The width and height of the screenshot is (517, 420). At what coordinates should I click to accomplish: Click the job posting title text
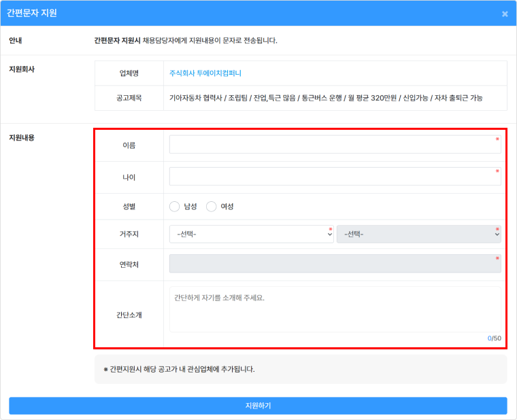point(326,98)
